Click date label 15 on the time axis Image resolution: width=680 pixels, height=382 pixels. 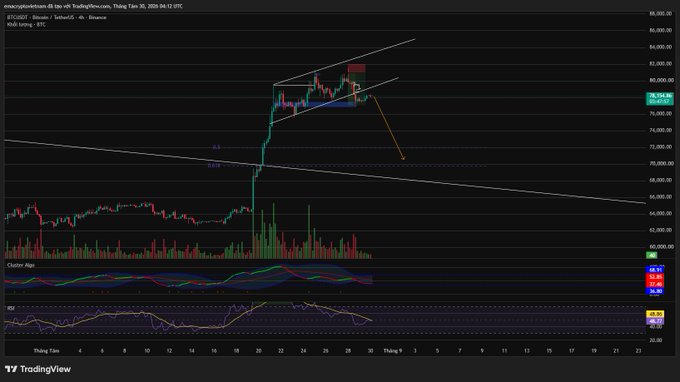click(549, 351)
